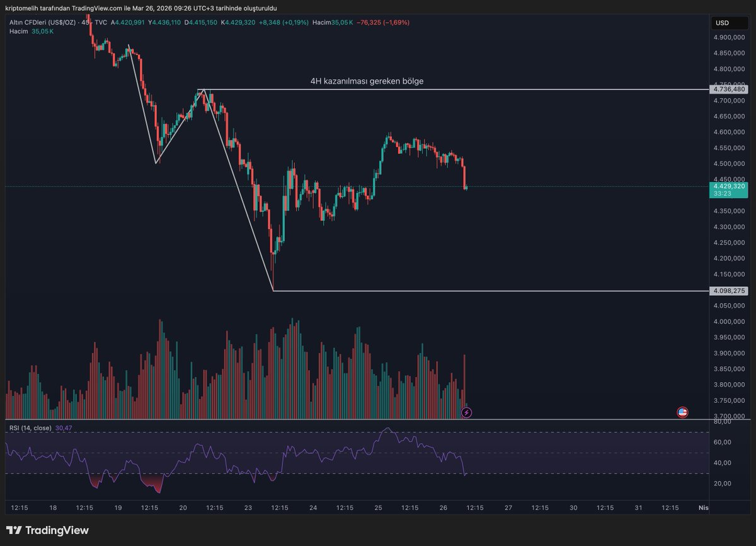The image size is (756, 546).
Task: Click the 4.736,480 price level label
Action: 730,89
